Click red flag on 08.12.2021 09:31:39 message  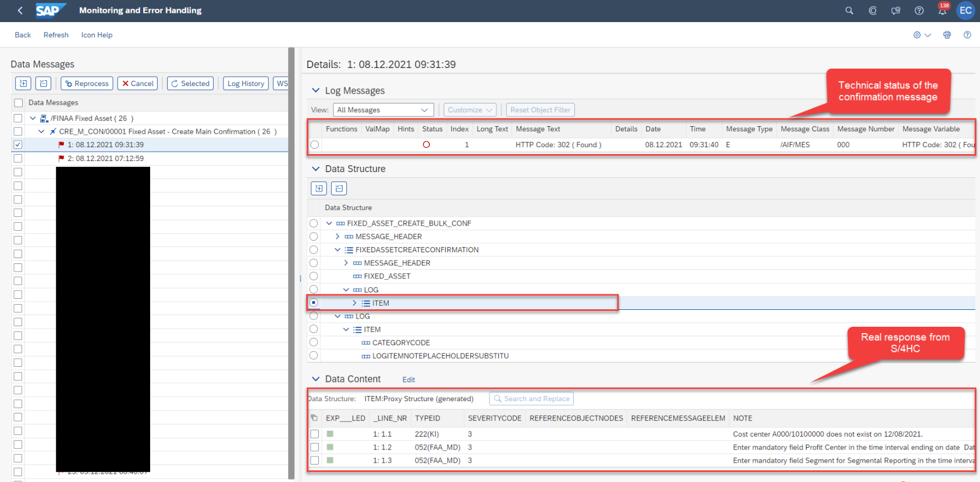[x=62, y=145]
